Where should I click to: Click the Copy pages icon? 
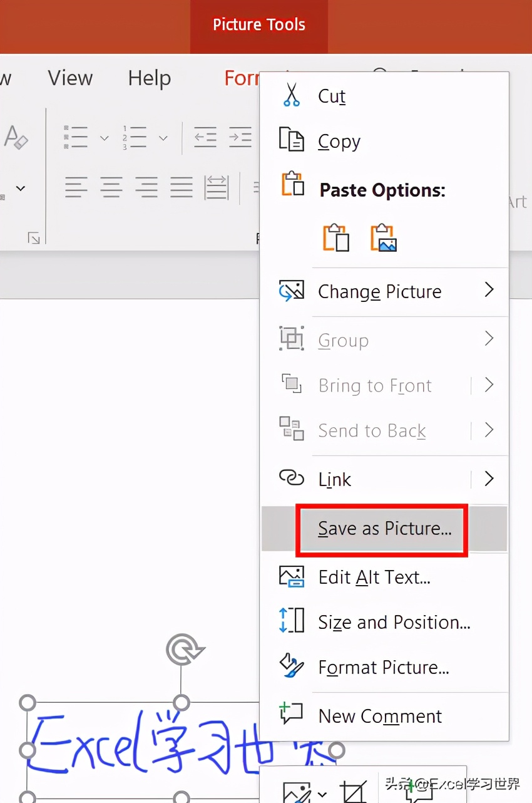pyautogui.click(x=291, y=140)
